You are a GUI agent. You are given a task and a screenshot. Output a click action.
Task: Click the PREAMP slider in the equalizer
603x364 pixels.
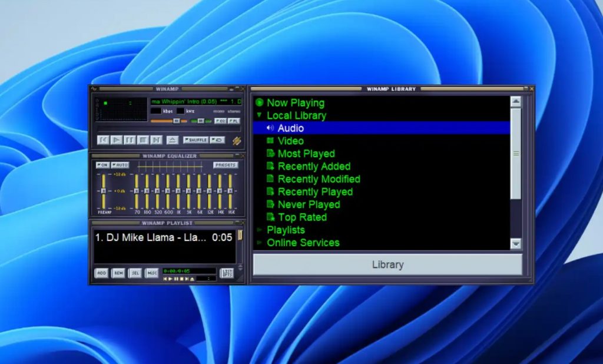[104, 191]
